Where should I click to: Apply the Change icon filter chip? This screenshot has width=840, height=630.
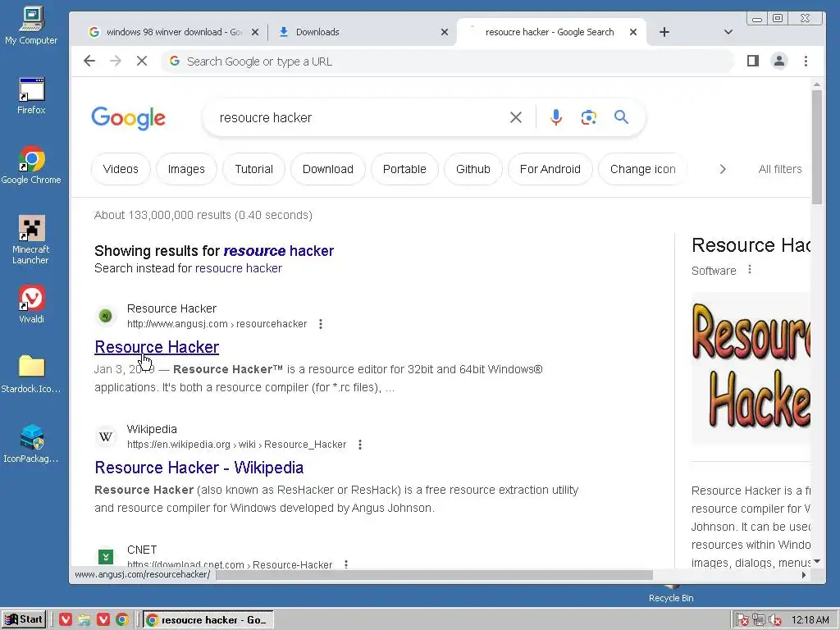(x=643, y=169)
